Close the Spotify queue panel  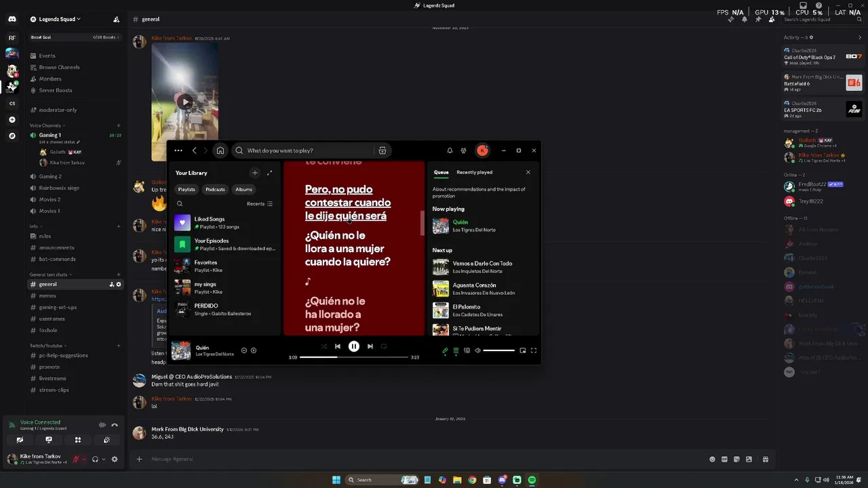[528, 172]
